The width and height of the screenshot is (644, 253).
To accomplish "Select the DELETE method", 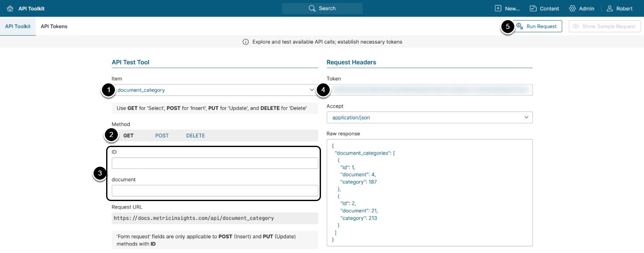I will point(196,136).
